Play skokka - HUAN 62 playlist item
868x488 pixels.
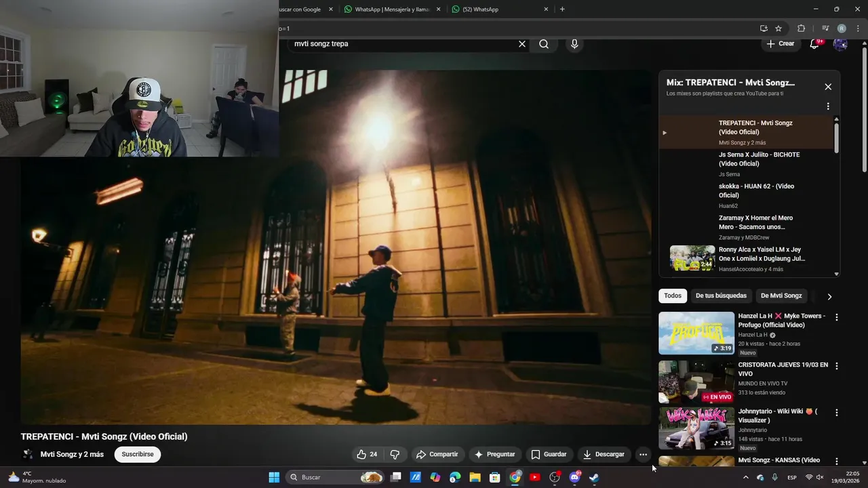747,195
